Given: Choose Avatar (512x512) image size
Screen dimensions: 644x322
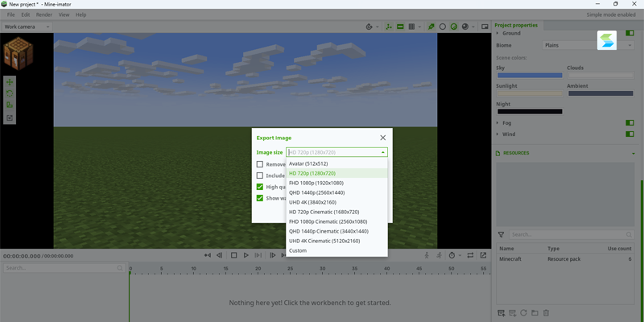Looking at the screenshot, I should (x=336, y=163).
